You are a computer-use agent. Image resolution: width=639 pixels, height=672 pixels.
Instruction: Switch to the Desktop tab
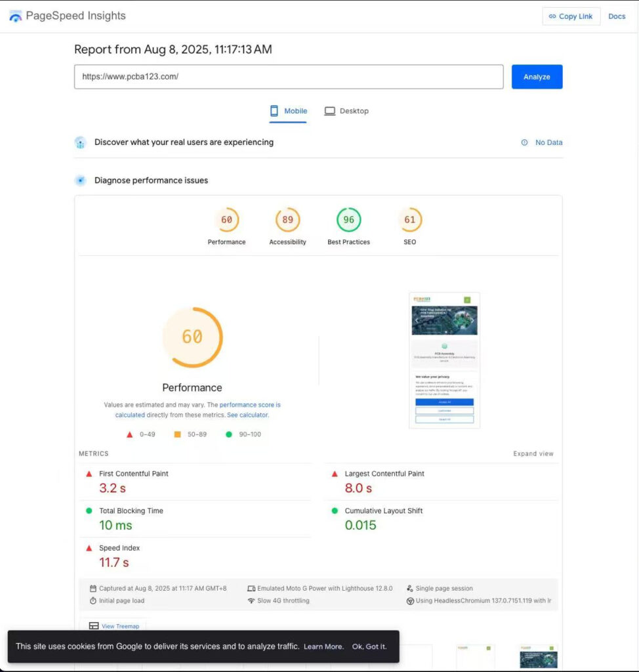pyautogui.click(x=346, y=111)
